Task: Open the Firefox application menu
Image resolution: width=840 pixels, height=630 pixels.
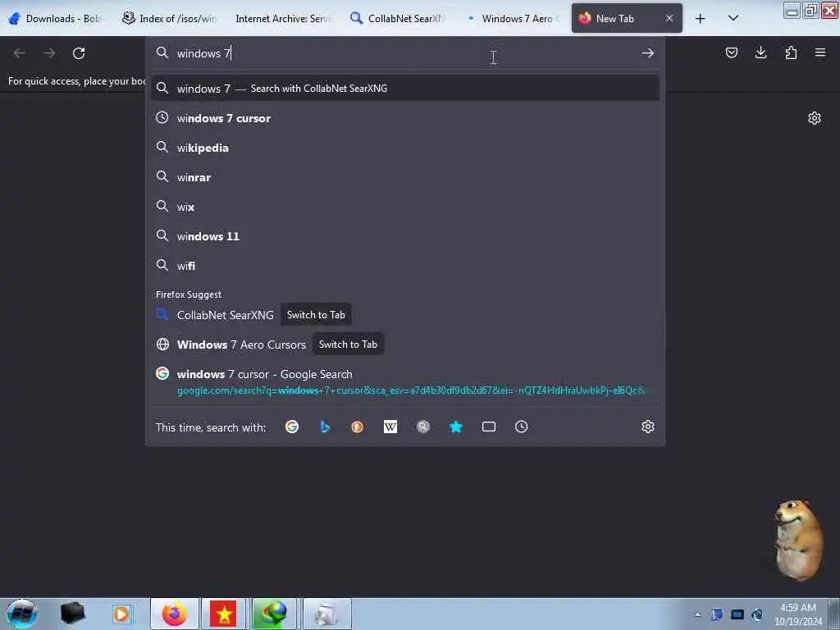Action: pyautogui.click(x=820, y=53)
